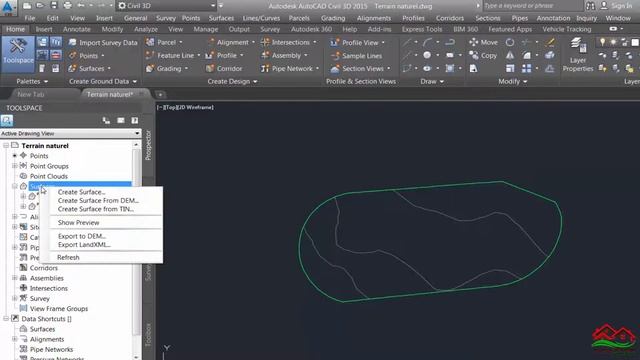Switch to the Analyze ribbon tab

tap(146, 29)
